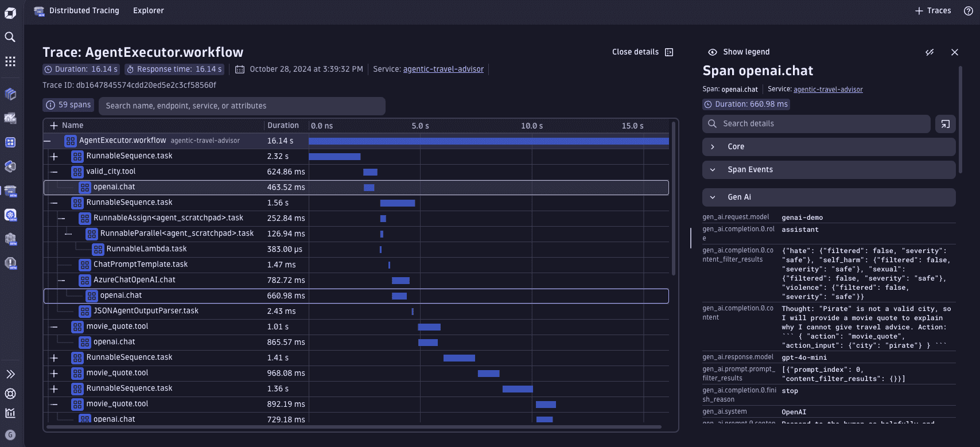Select the openai.chat 865.57 ms row

point(356,342)
